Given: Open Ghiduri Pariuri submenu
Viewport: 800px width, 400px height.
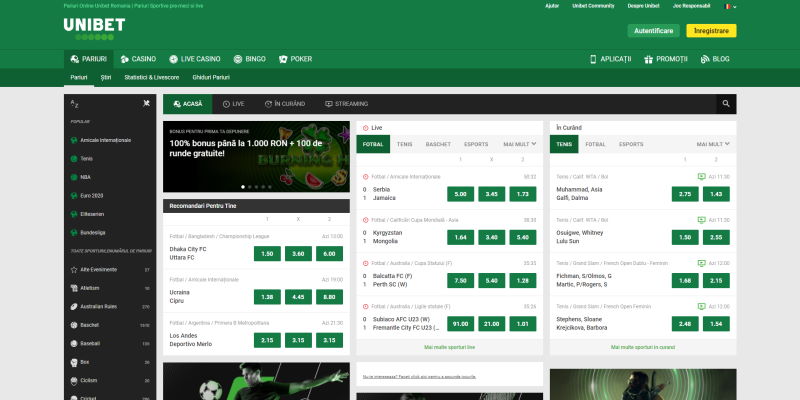Looking at the screenshot, I should coord(211,78).
